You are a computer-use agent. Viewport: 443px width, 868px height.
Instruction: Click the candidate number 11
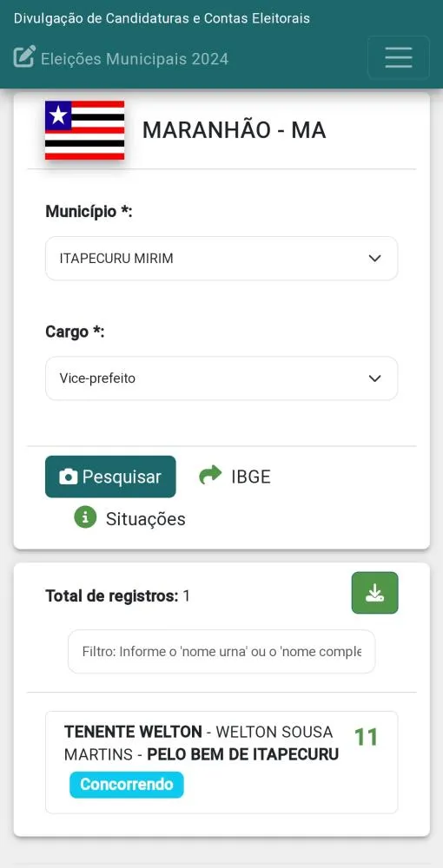tap(366, 737)
